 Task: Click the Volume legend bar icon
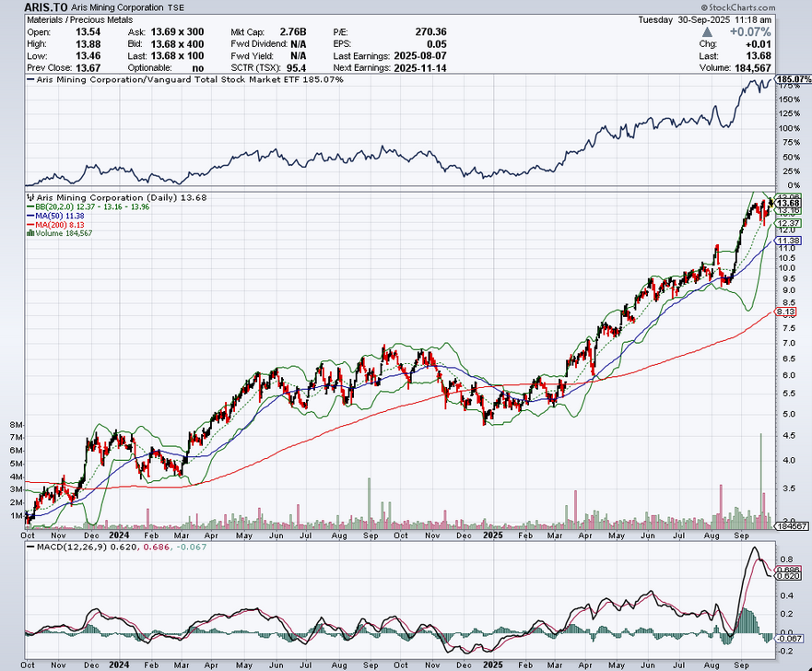point(31,233)
